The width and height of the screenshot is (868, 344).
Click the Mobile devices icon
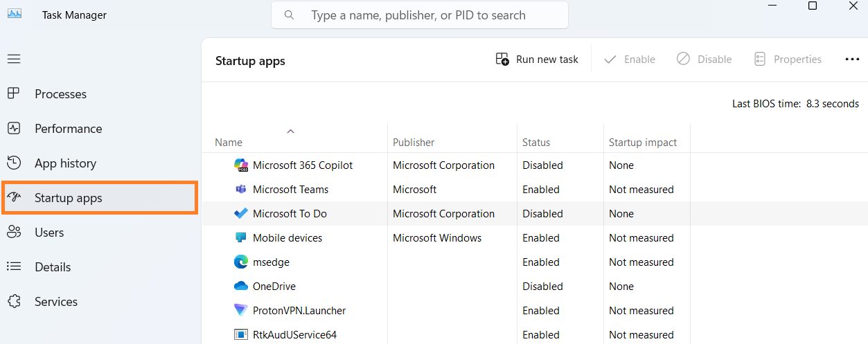pos(241,238)
